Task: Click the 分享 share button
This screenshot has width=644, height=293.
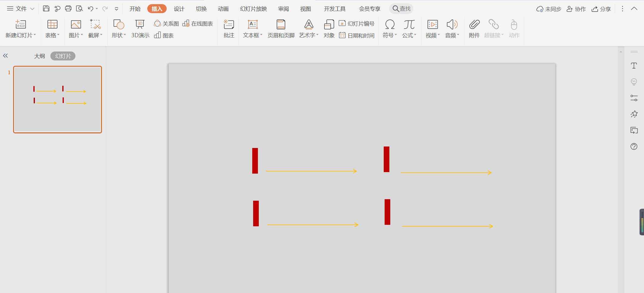Action: point(601,9)
